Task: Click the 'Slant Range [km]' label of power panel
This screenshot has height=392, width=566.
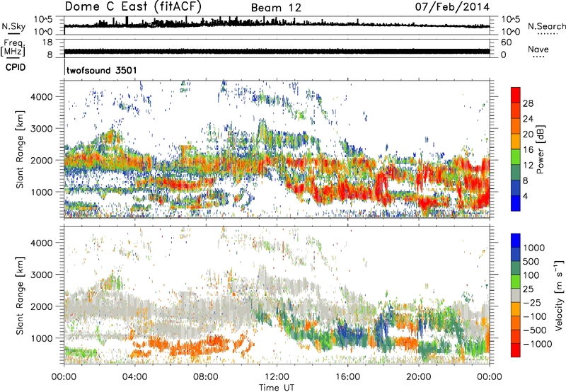Action: point(20,149)
